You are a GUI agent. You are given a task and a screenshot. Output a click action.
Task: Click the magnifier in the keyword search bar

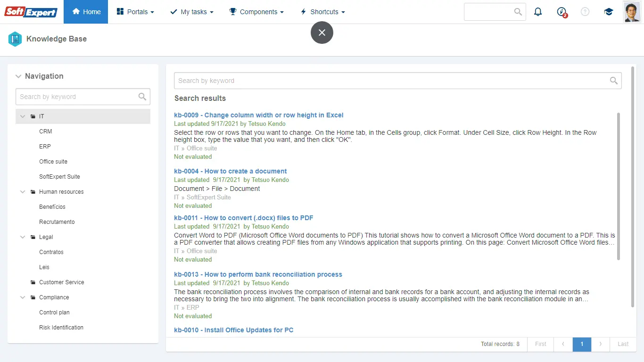coord(613,80)
